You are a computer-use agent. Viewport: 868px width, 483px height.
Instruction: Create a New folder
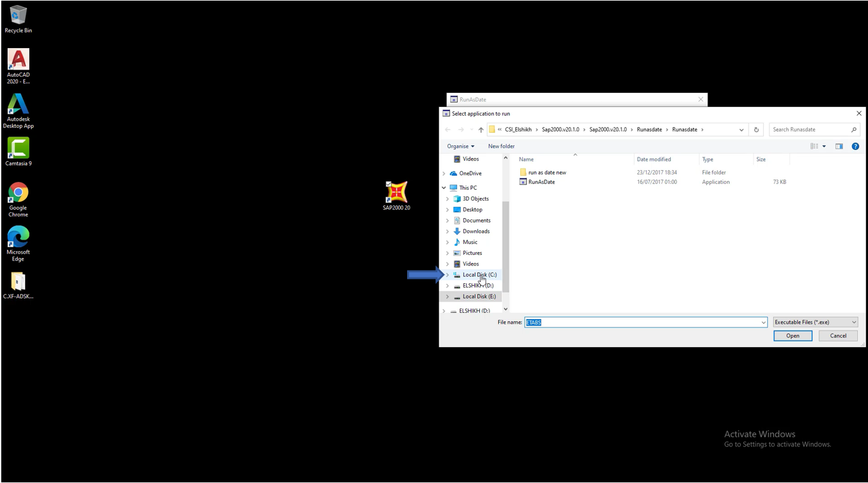point(501,146)
